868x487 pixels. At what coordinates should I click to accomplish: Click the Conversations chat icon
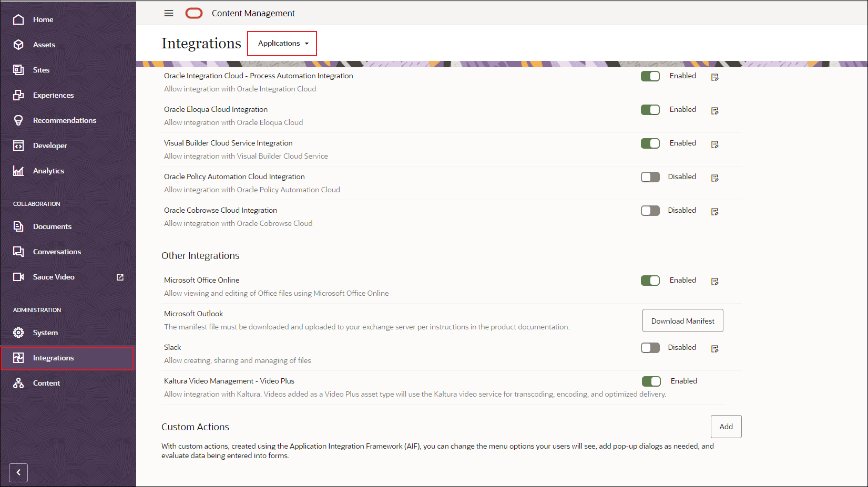(x=18, y=252)
